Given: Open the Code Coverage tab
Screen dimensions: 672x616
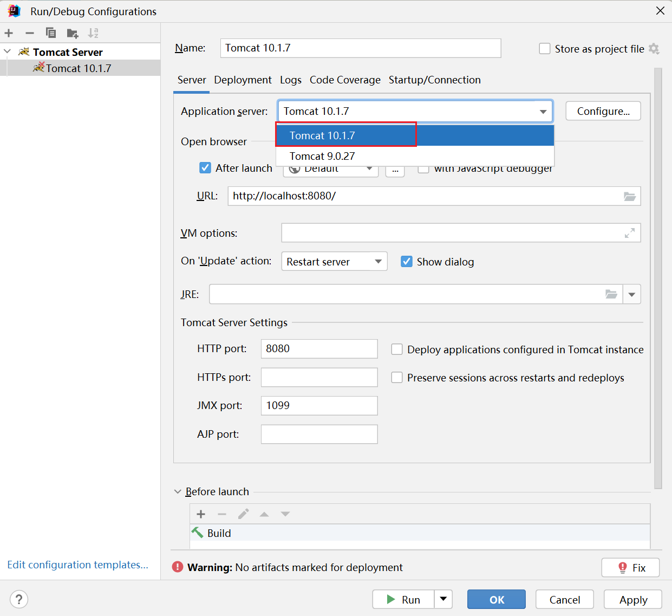Looking at the screenshot, I should point(345,80).
